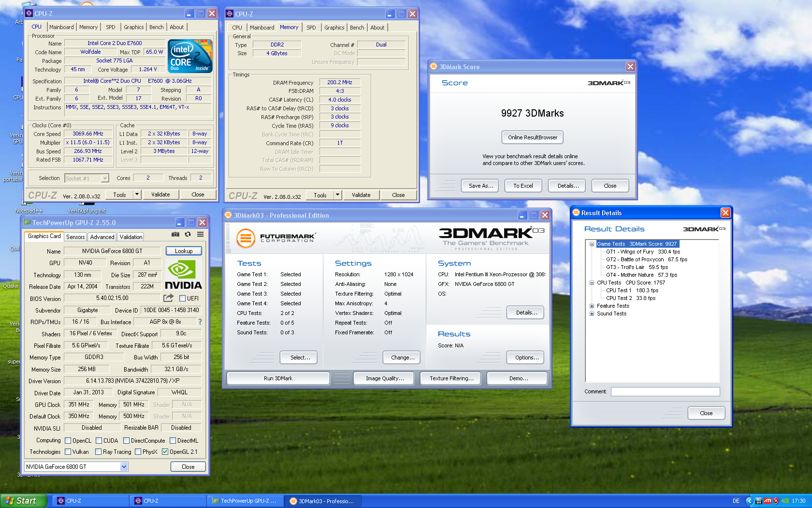Click Run 3DMark button
812x508 pixels.
[278, 378]
